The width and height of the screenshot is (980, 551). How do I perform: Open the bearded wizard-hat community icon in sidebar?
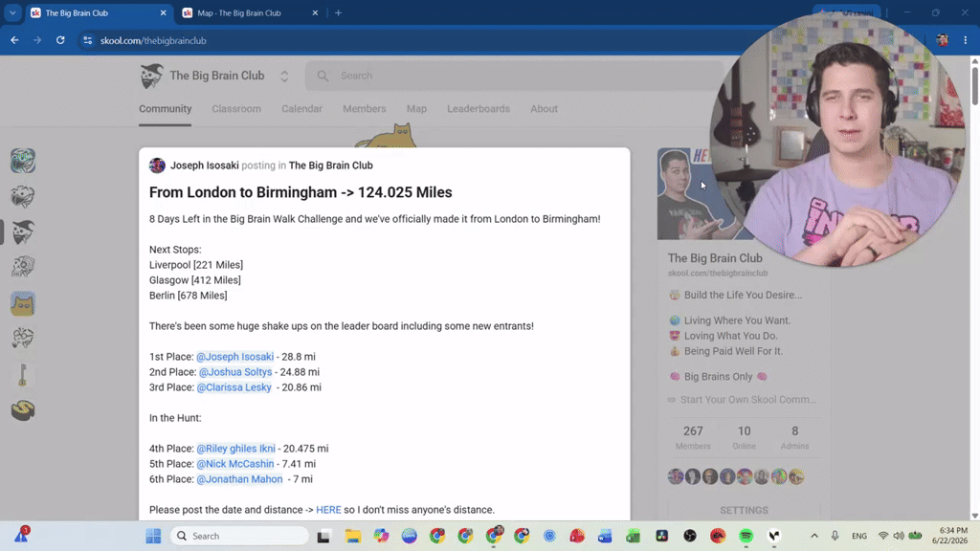[x=23, y=232]
